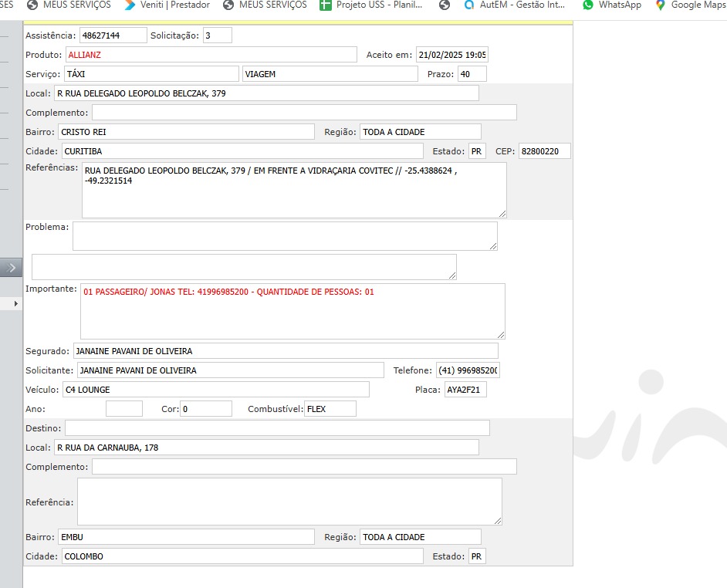Click the Referências text area resize handle
This screenshot has width=727, height=588.
(x=502, y=214)
